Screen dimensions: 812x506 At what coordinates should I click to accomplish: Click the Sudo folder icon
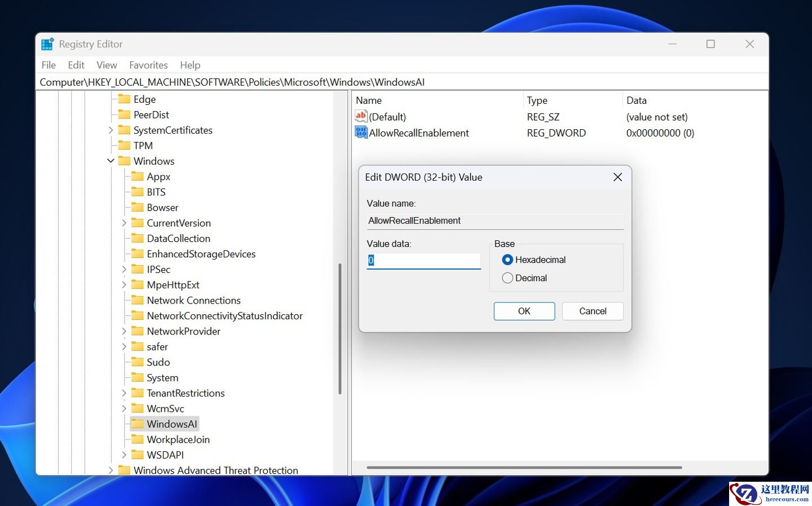137,362
